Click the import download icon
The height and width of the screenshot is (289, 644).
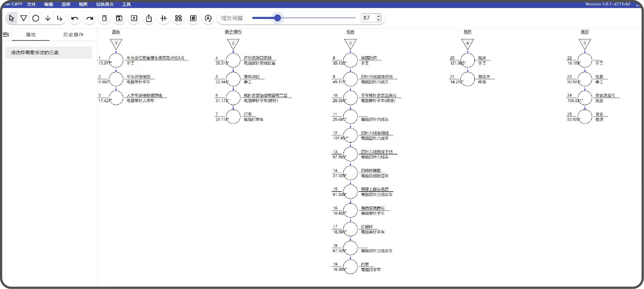point(134,18)
